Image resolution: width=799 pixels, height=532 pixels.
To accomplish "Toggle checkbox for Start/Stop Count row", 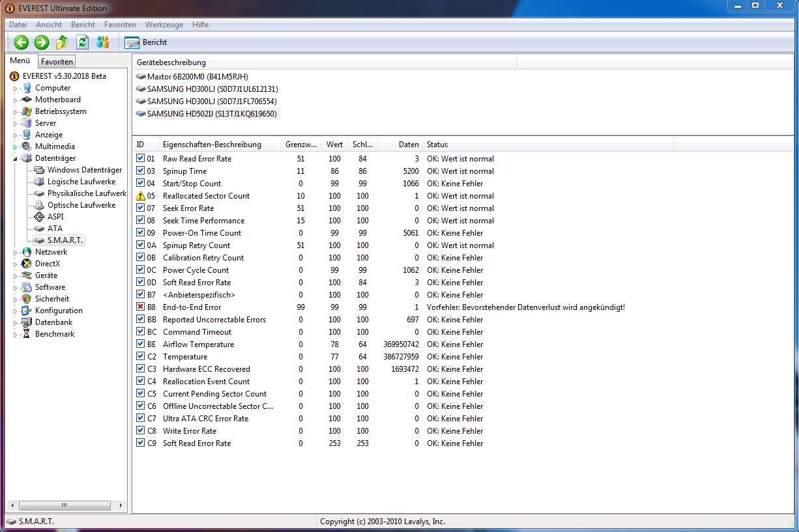I will point(140,184).
